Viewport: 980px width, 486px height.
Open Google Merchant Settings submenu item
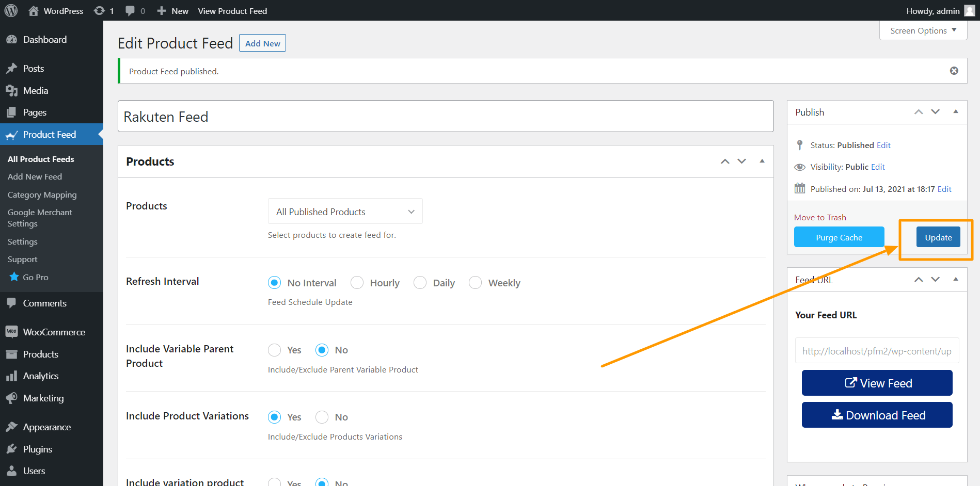tap(40, 218)
